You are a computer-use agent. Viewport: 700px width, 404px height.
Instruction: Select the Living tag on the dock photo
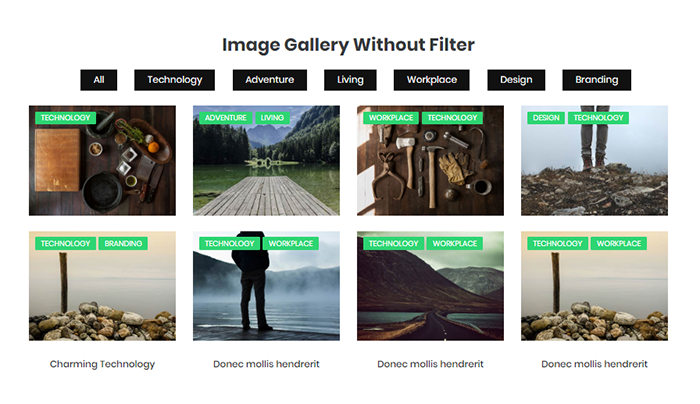pos(272,118)
